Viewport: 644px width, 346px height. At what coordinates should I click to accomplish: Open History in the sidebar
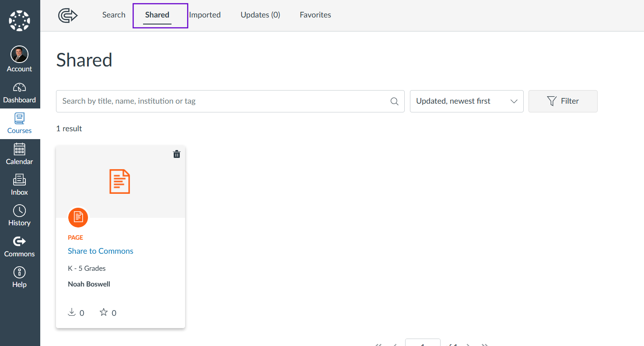20,216
